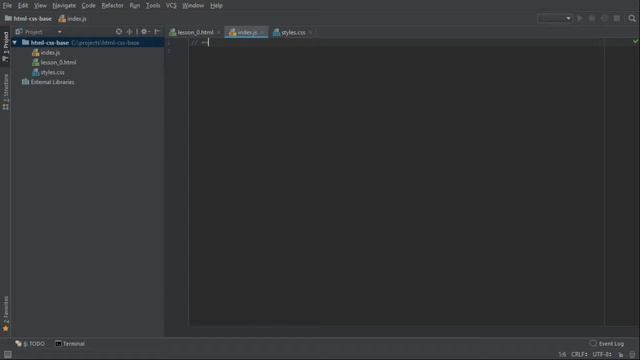Image resolution: width=640 pixels, height=360 pixels.
Task: Open the run configuration dropdown
Action: tap(555, 19)
